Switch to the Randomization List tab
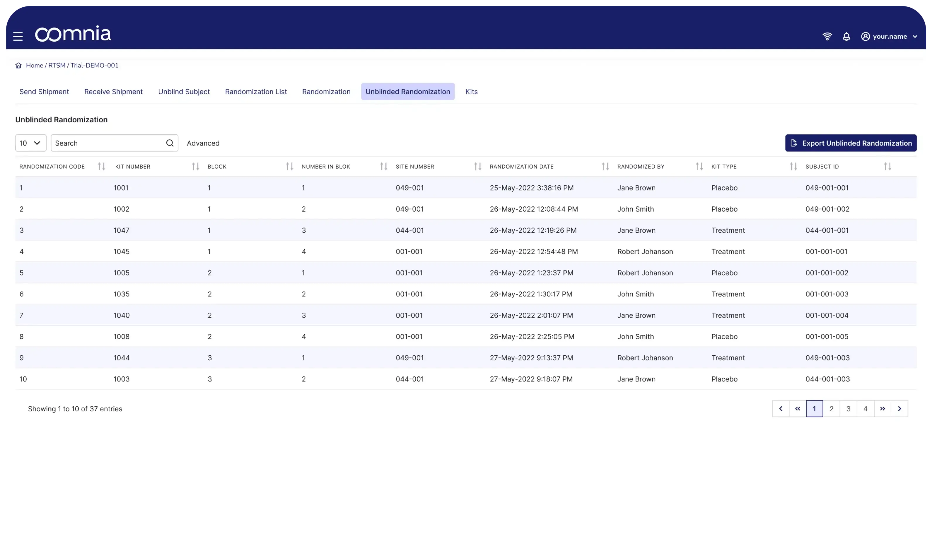The width and height of the screenshot is (932, 560). tap(256, 92)
